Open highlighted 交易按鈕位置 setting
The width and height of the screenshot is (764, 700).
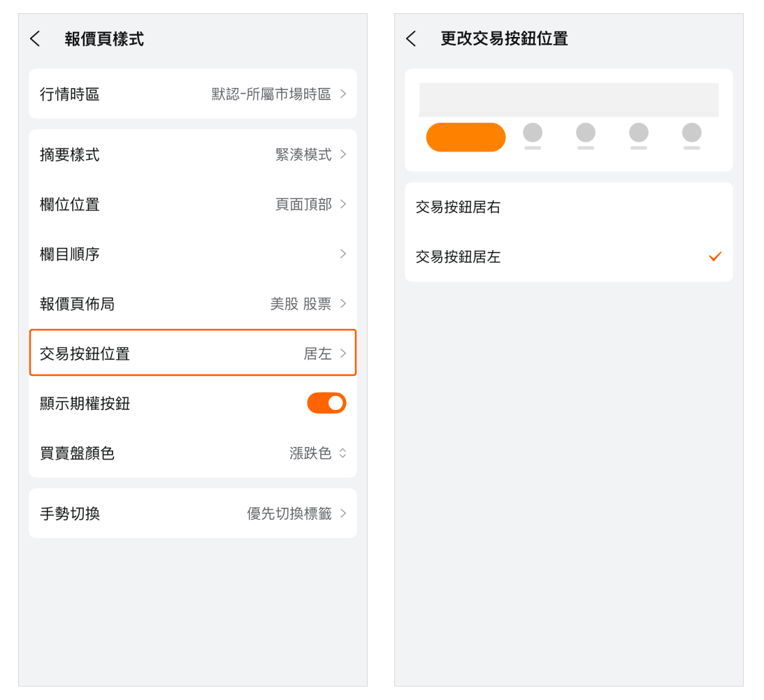[x=193, y=353]
